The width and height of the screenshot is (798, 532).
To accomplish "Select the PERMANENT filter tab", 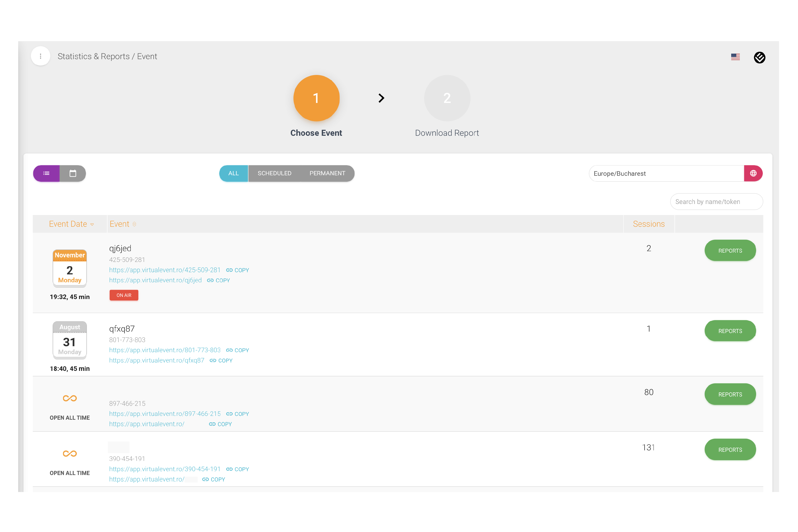I will 327,173.
